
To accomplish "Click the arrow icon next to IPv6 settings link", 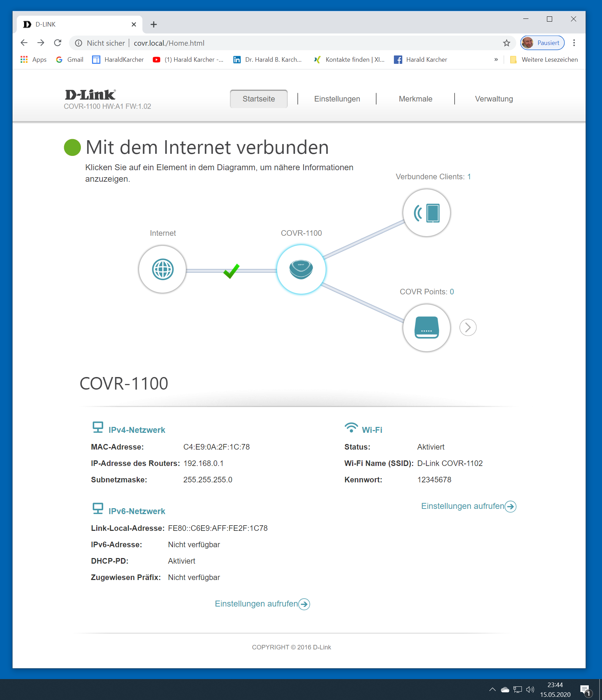I will (x=304, y=604).
